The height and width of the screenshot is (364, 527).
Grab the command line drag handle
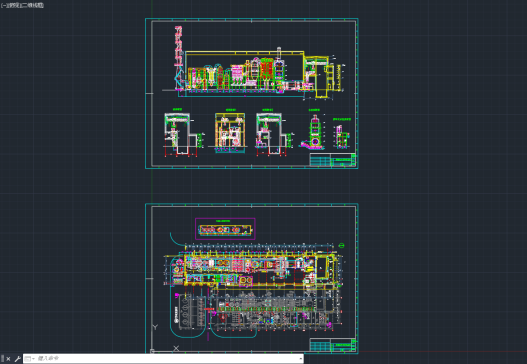(x=3, y=359)
